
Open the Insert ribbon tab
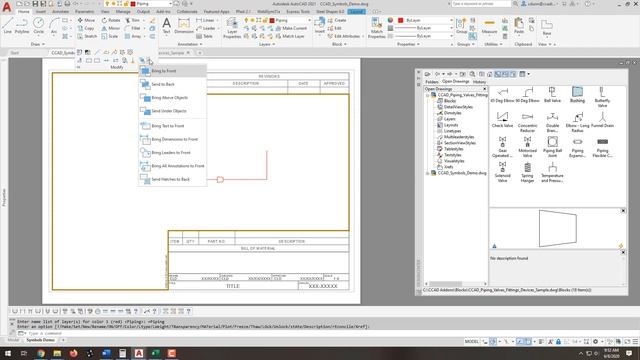41,11
